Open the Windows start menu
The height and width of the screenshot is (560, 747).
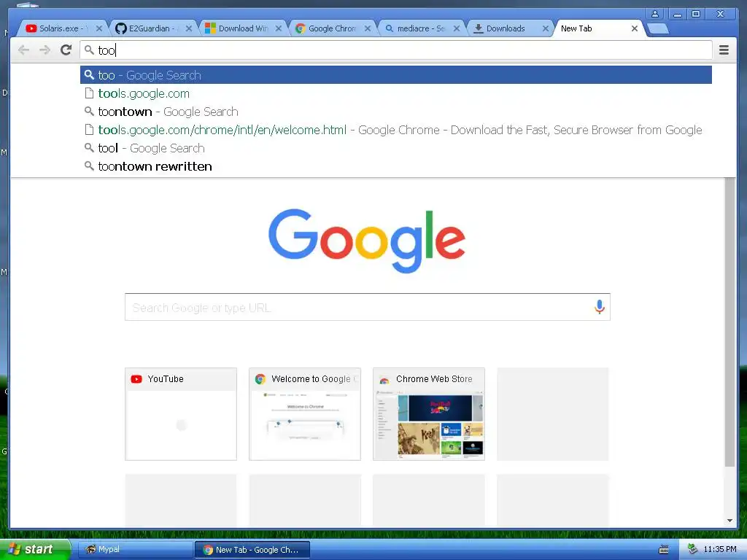pos(35,549)
